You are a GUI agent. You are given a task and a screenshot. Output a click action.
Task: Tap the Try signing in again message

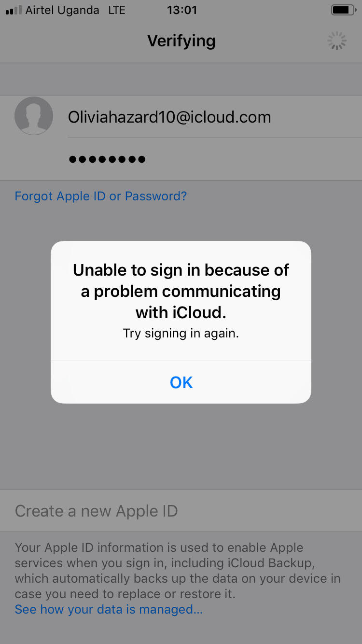(181, 333)
